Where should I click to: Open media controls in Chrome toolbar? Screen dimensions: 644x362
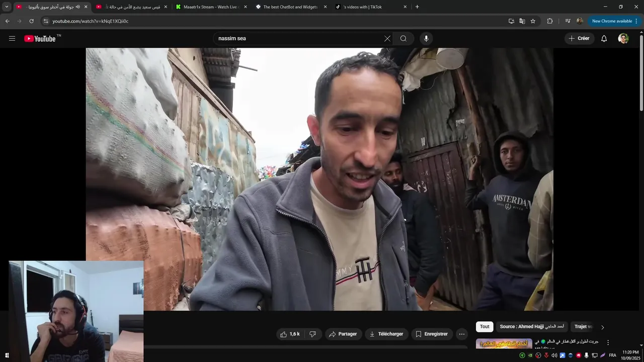point(568,21)
